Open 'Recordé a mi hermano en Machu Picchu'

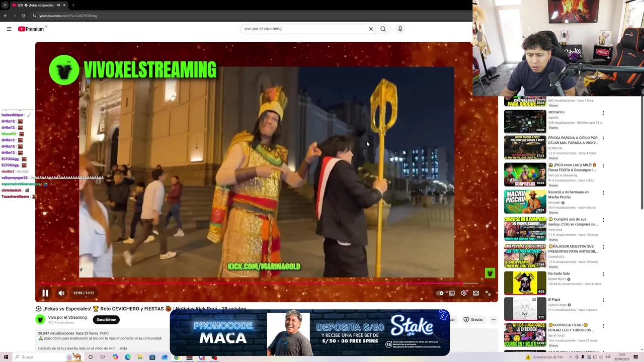[569, 195]
